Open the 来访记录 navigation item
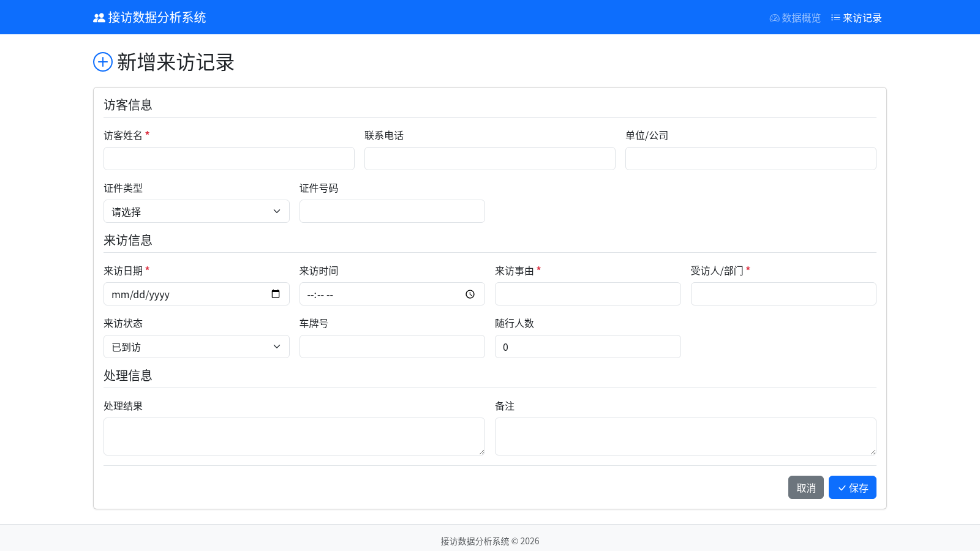This screenshot has width=980, height=551. click(856, 18)
